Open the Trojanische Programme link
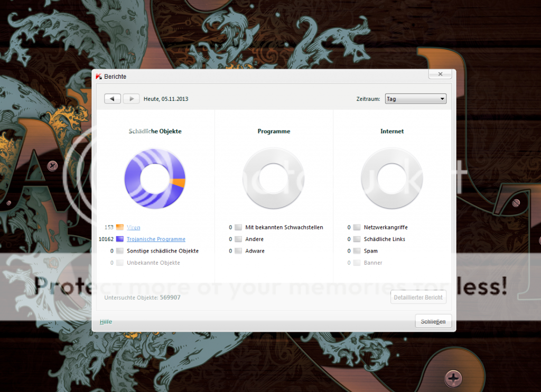 pos(156,239)
